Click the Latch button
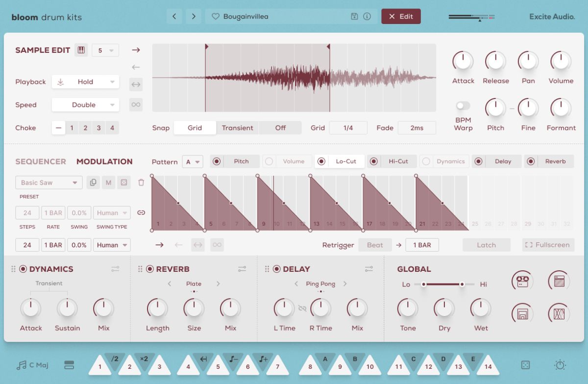The image size is (588, 384). tap(487, 244)
